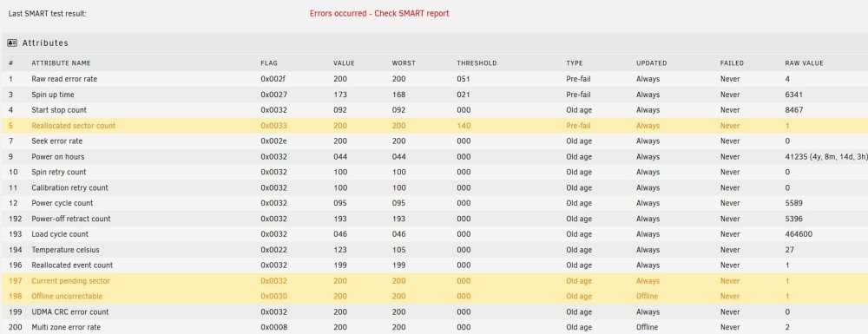The height and width of the screenshot is (334, 868).
Task: Select the highlighted 'Current pending sector' row
Action: (x=434, y=280)
